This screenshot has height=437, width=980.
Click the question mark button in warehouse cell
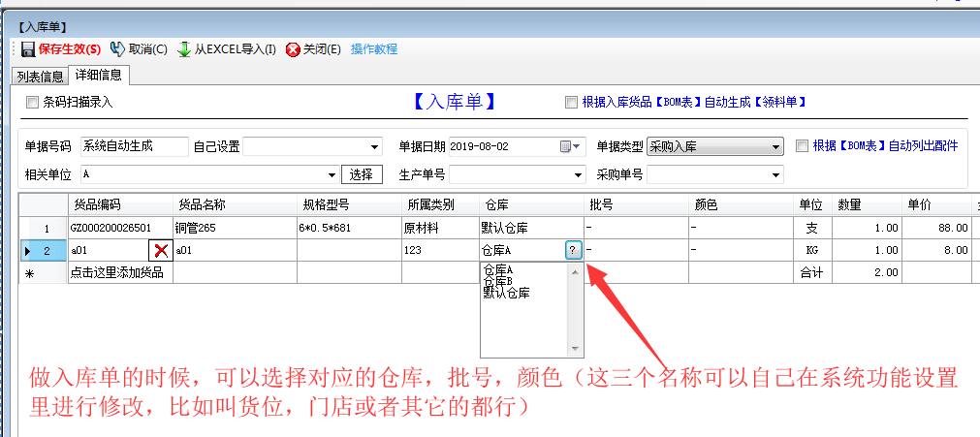pos(573,250)
